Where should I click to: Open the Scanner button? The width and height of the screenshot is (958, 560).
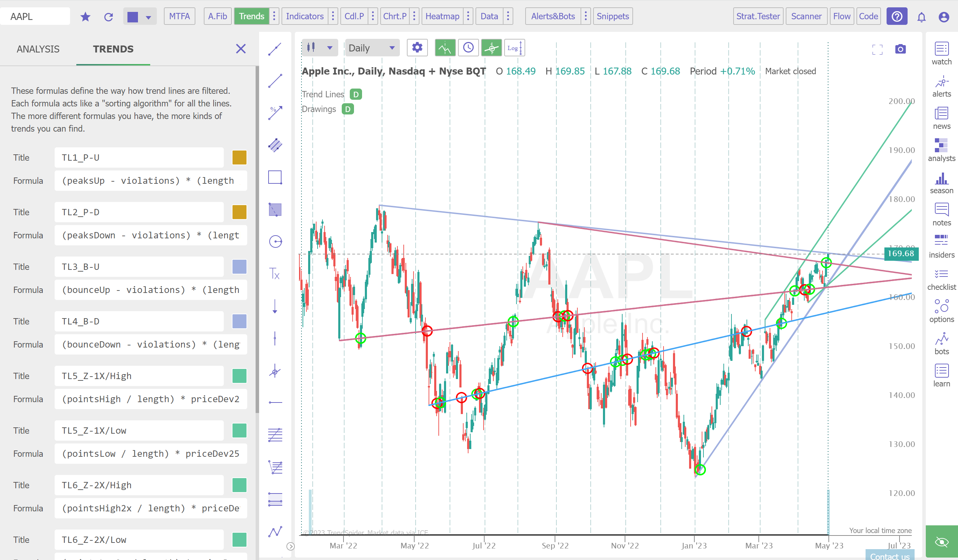click(x=806, y=16)
